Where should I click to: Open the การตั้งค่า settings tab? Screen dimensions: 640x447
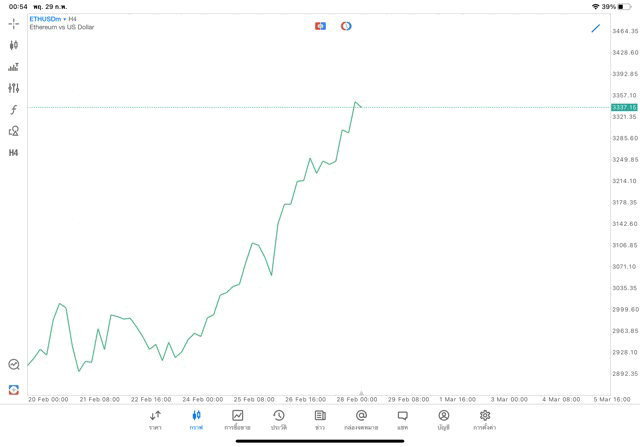[485, 420]
